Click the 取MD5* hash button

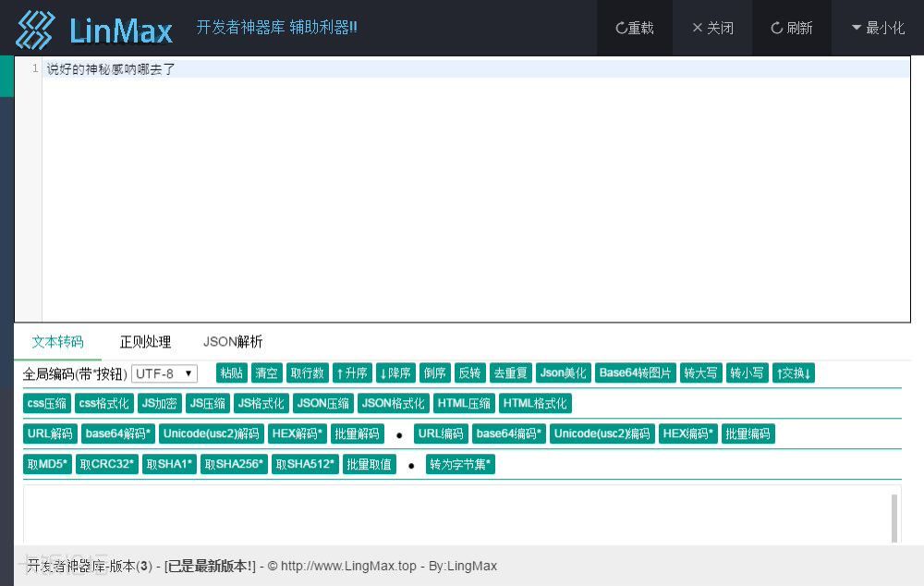(x=47, y=464)
